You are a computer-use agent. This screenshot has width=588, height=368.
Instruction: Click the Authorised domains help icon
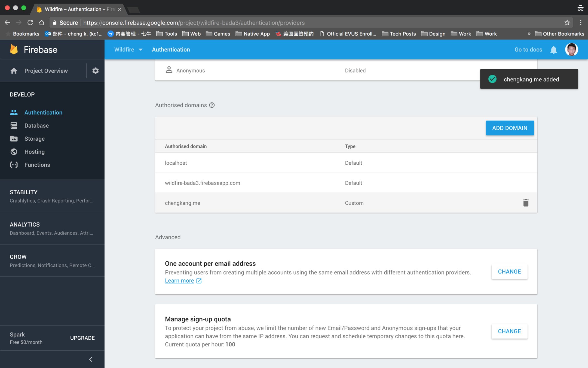212,105
